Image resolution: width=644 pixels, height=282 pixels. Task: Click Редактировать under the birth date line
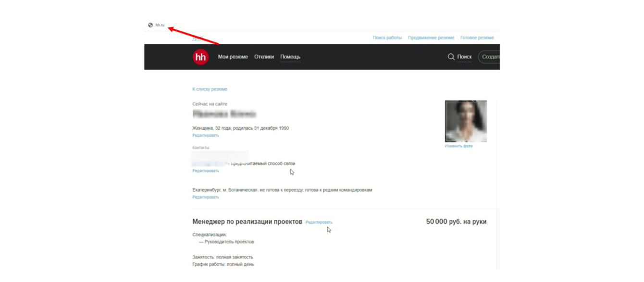206,136
